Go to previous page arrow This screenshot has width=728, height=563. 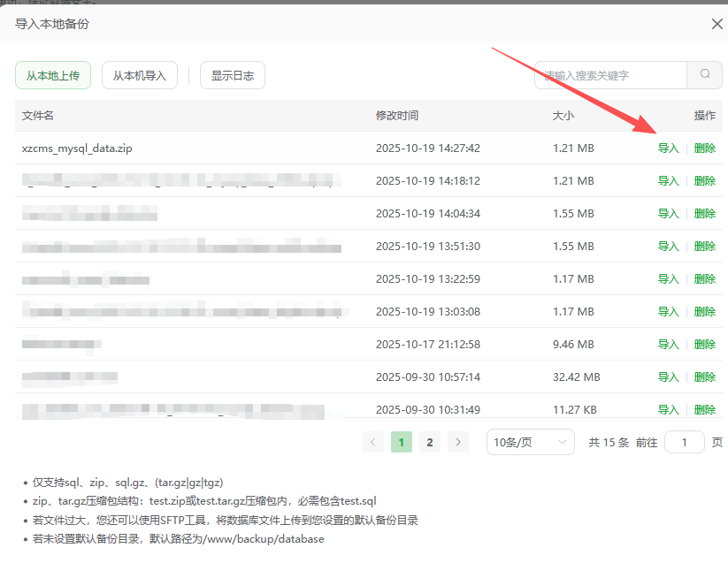(373, 442)
